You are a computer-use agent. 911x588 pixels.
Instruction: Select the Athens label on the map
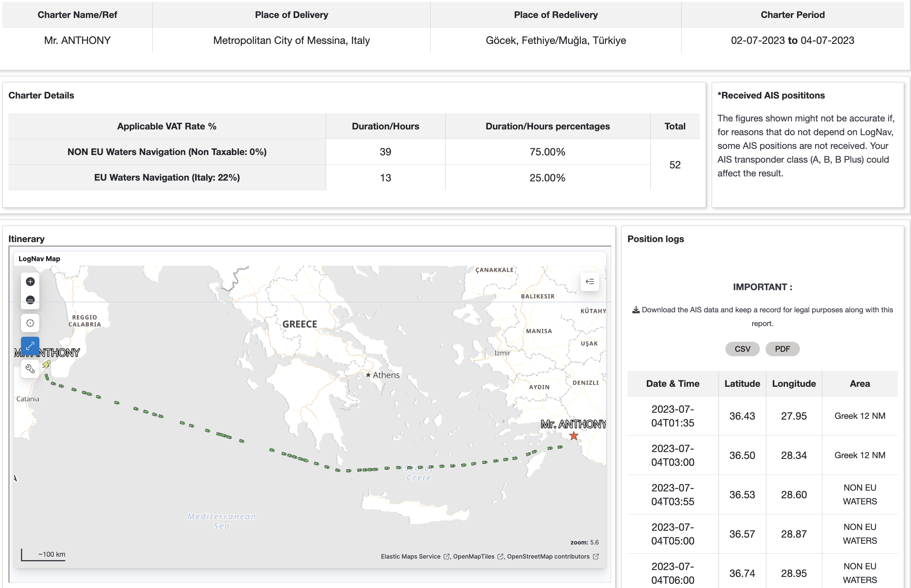[386, 375]
